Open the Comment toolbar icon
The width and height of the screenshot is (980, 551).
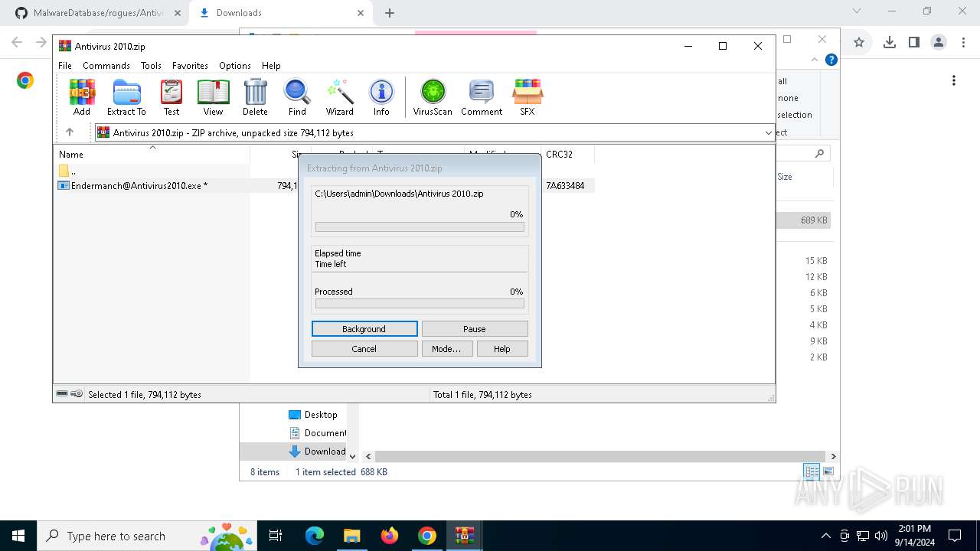482,97
